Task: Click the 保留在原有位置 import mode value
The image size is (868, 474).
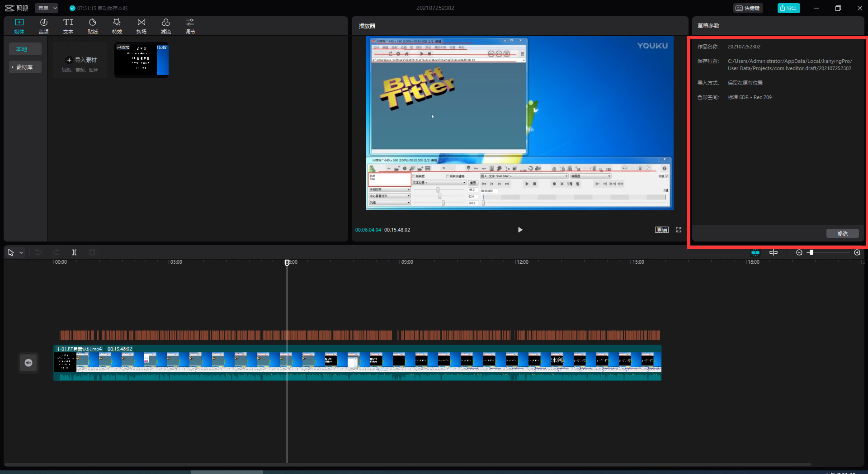Action: point(745,83)
